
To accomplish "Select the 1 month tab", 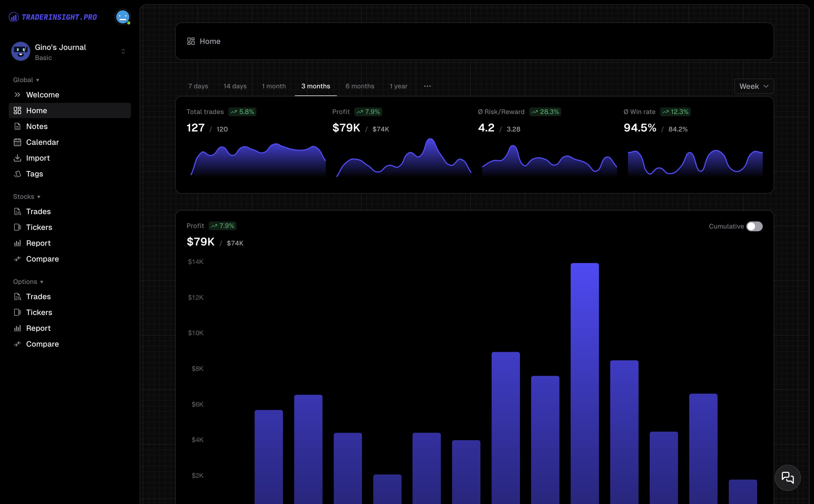I will coord(274,86).
